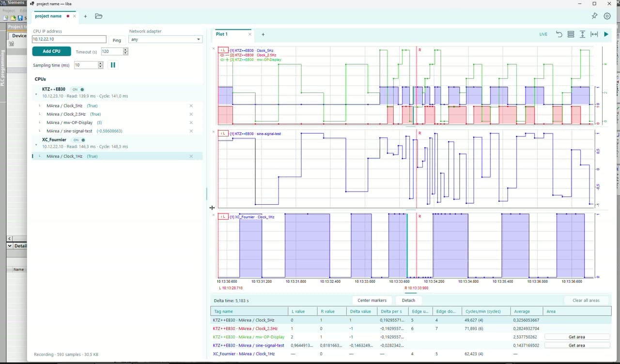Screen dimensions: 620x364
Task: Click the Tag name column header
Action: coord(249,311)
